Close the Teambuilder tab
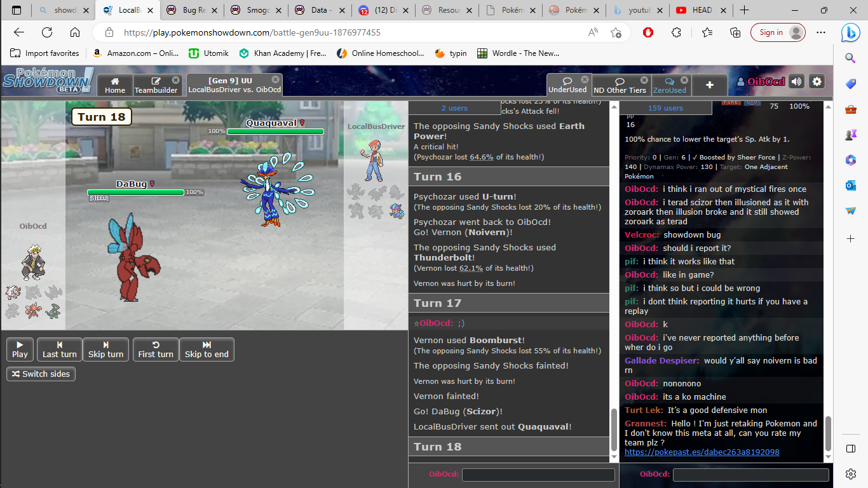 coord(175,80)
